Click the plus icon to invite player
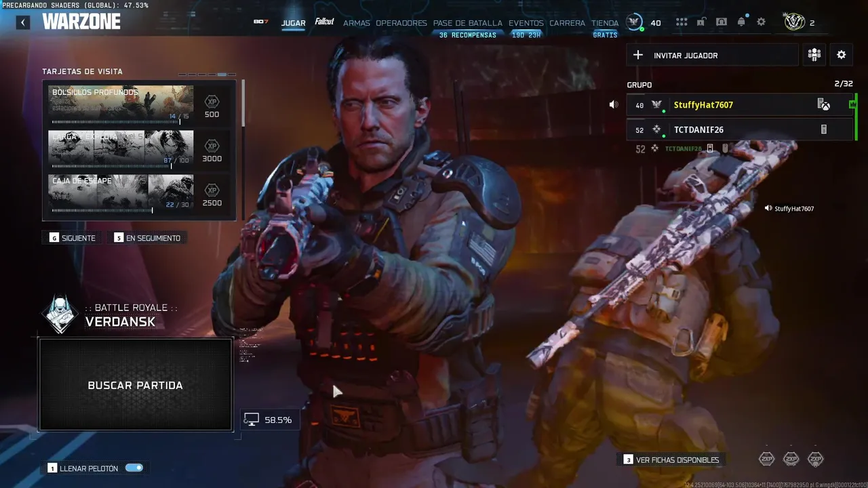This screenshot has width=868, height=488. (638, 56)
